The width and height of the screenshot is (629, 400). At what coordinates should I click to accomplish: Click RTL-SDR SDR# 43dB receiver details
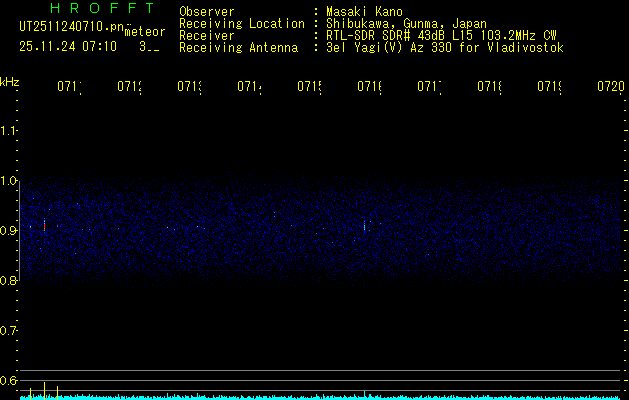(x=441, y=36)
